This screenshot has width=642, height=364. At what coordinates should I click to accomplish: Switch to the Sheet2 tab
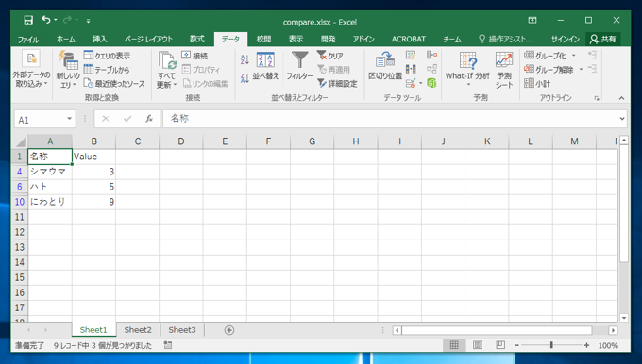point(138,330)
